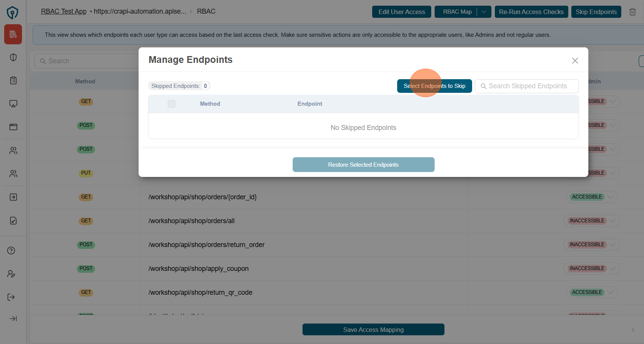Focus the Search Skipped Endpoints field
Image resolution: width=644 pixels, height=344 pixels.
pos(527,86)
